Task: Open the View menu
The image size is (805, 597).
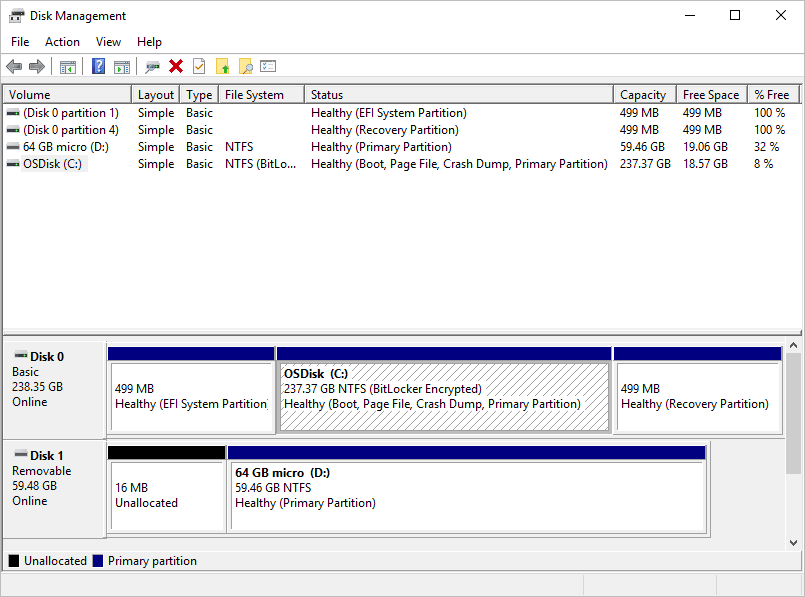Action: (108, 42)
